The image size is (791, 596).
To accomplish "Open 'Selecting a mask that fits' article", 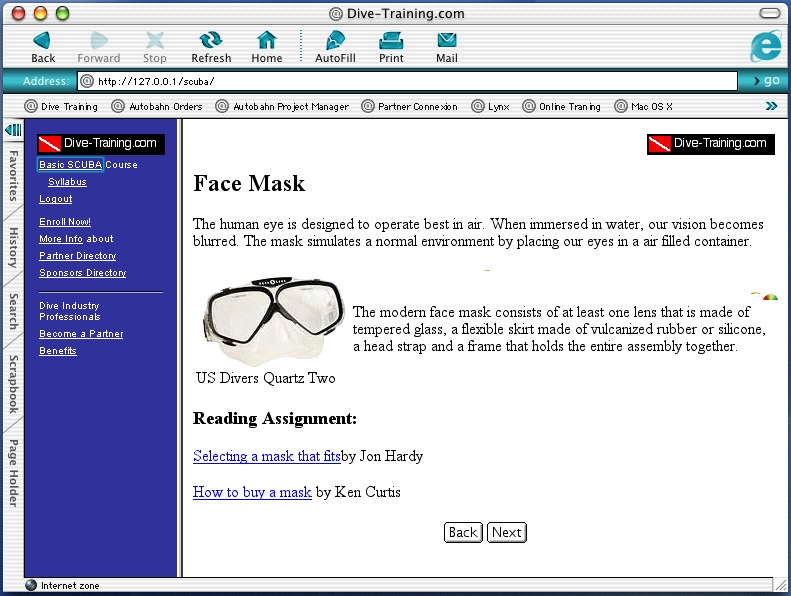I will pos(267,456).
